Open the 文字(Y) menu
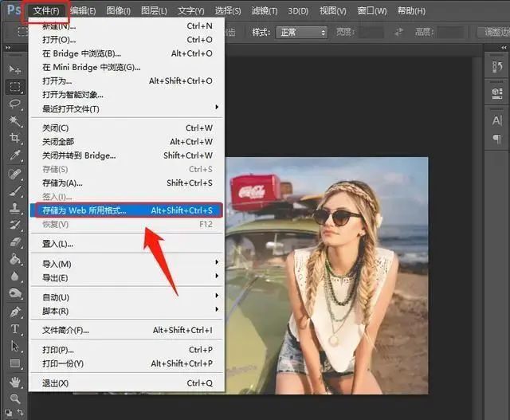Image resolution: width=510 pixels, height=420 pixels. [x=191, y=10]
